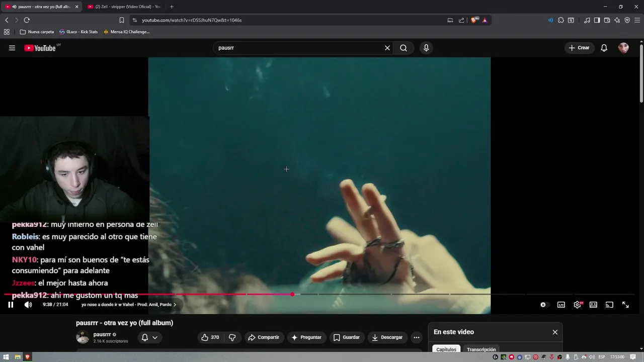Download the video with Descargar
The height and width of the screenshot is (362, 644).
pyautogui.click(x=387, y=337)
